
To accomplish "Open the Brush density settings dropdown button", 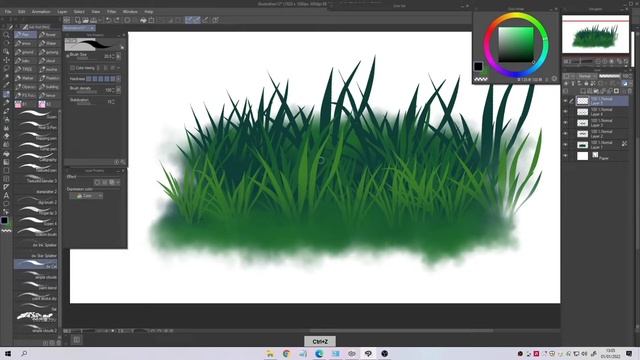I will (x=118, y=90).
